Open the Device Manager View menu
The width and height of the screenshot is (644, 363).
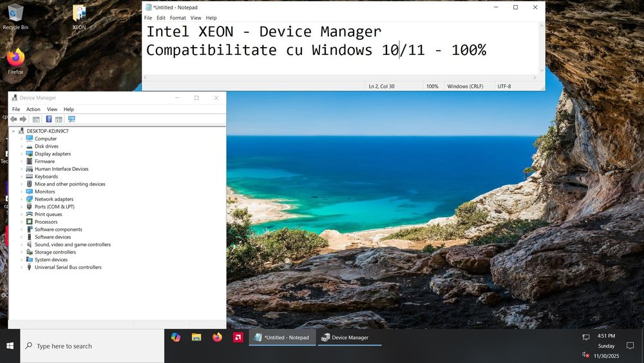pyautogui.click(x=52, y=110)
